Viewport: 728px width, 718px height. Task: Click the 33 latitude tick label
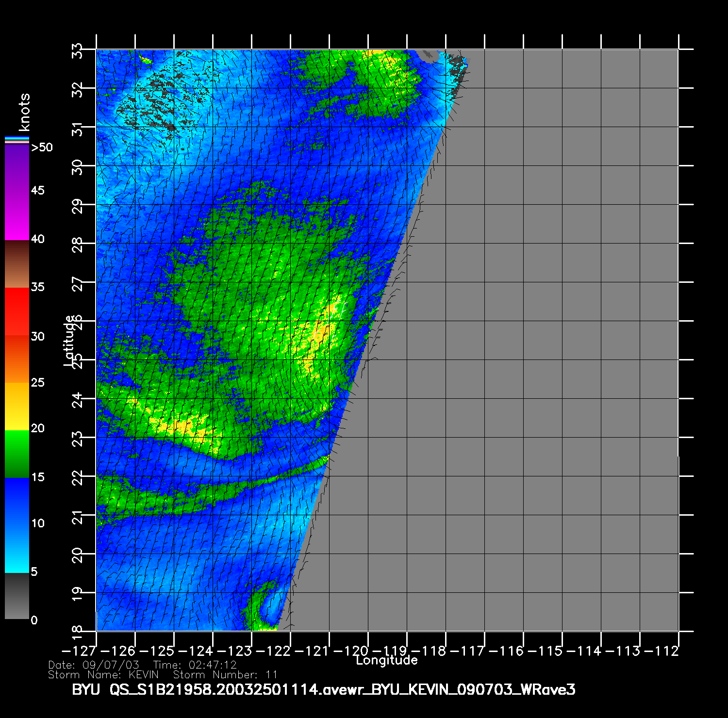[78, 50]
